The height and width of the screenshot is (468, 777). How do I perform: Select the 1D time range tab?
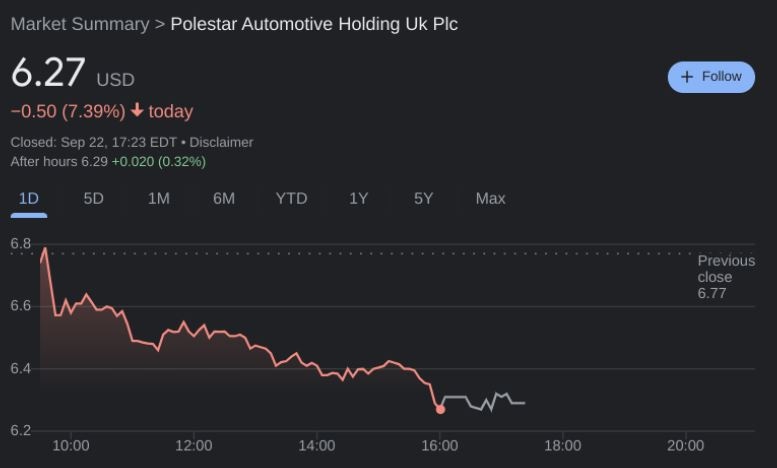28,198
